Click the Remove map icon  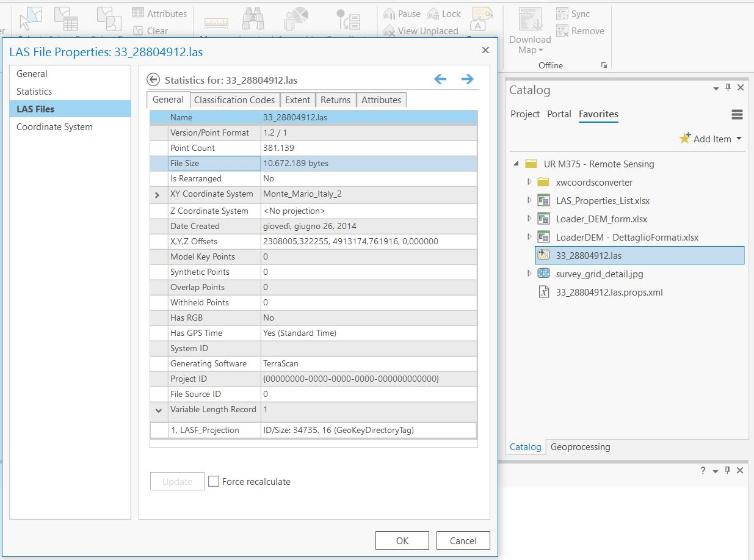click(x=562, y=31)
